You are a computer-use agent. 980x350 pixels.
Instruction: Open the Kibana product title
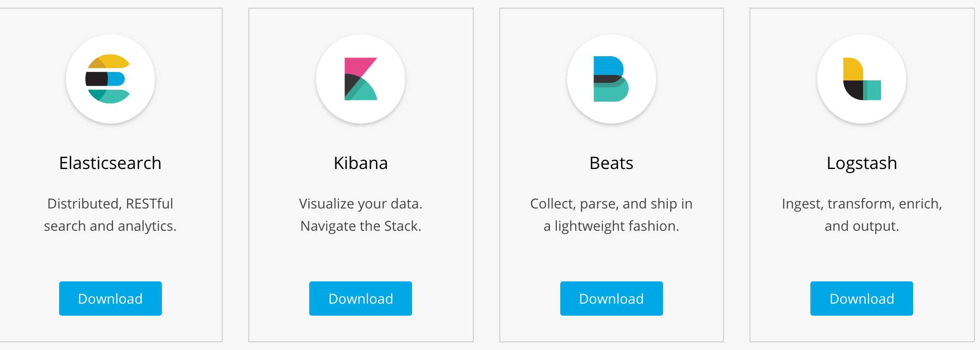coord(361,163)
